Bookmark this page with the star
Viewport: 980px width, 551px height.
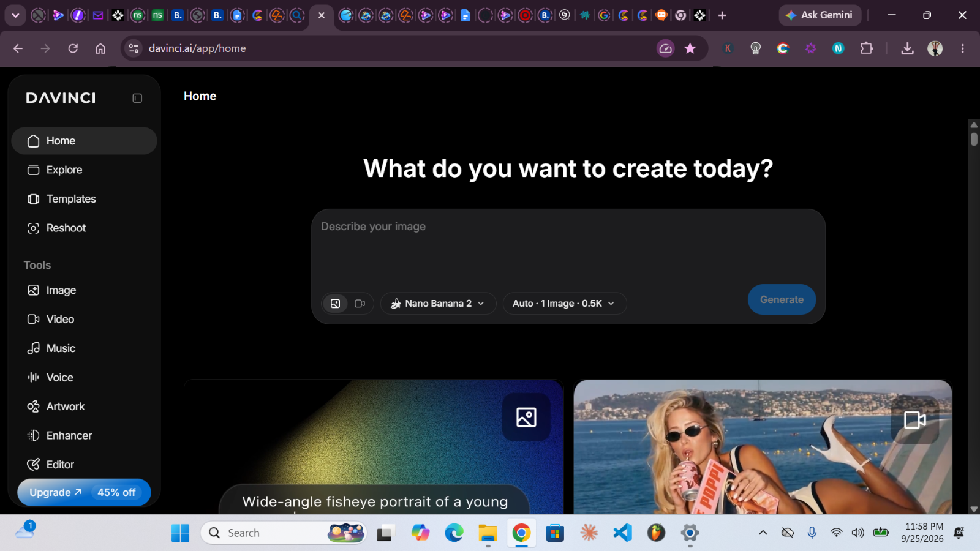690,48
